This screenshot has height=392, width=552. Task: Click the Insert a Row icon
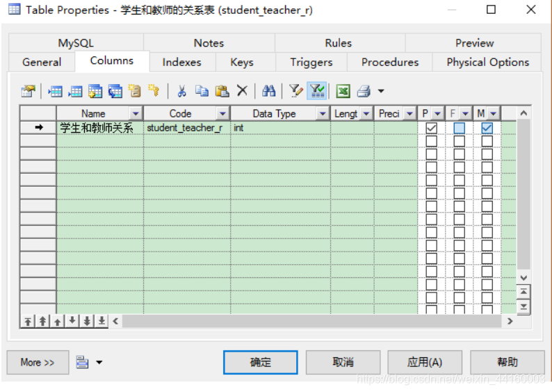pos(56,91)
